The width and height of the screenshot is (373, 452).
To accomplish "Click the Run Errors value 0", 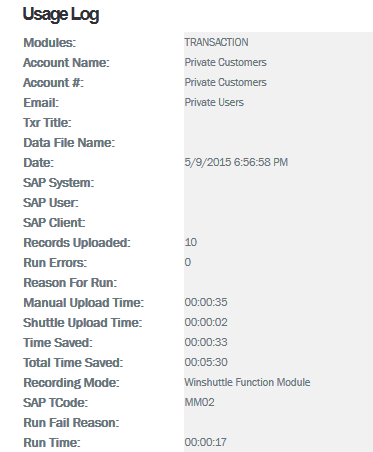I will [188, 262].
